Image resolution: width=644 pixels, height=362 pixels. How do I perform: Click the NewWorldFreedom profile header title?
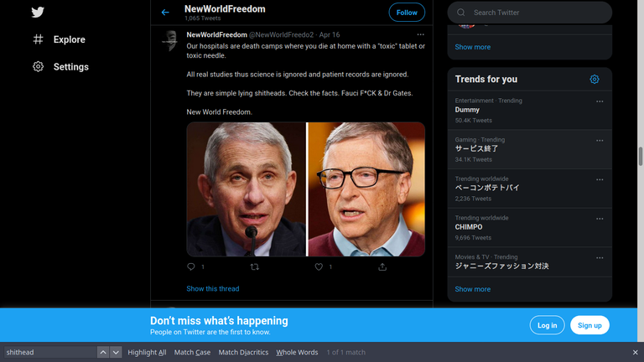225,8
